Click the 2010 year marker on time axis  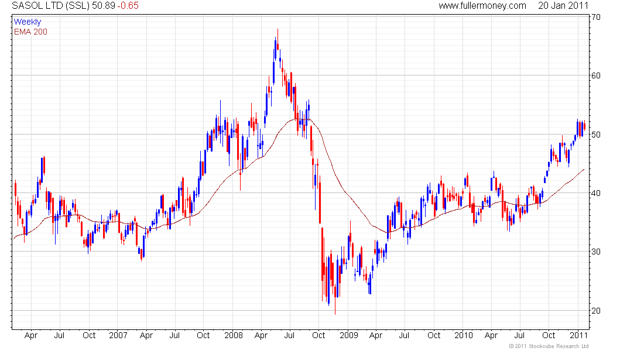point(463,335)
